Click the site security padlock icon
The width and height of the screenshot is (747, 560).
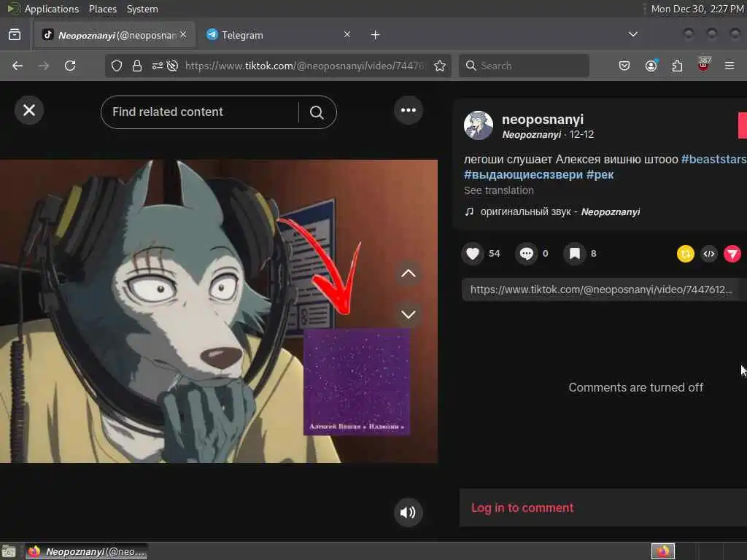tap(137, 66)
